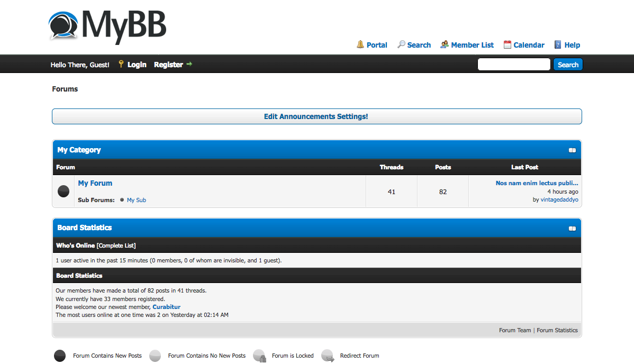Open the Calendar page

tap(529, 45)
